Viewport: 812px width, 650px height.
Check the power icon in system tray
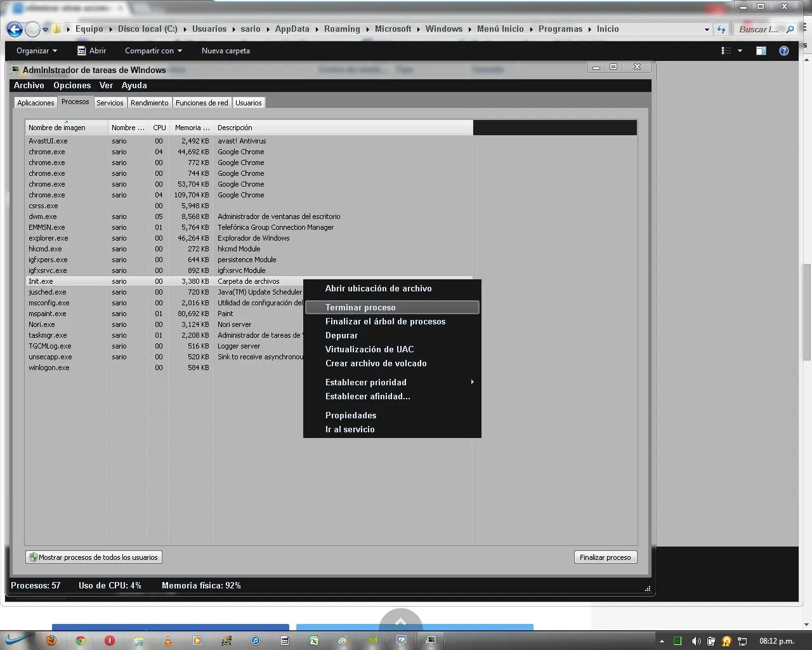pos(711,641)
